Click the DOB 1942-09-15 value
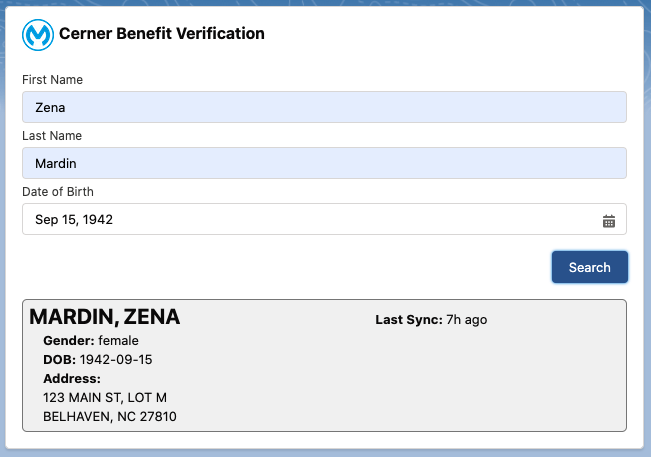This screenshot has height=457, width=651. [116, 359]
